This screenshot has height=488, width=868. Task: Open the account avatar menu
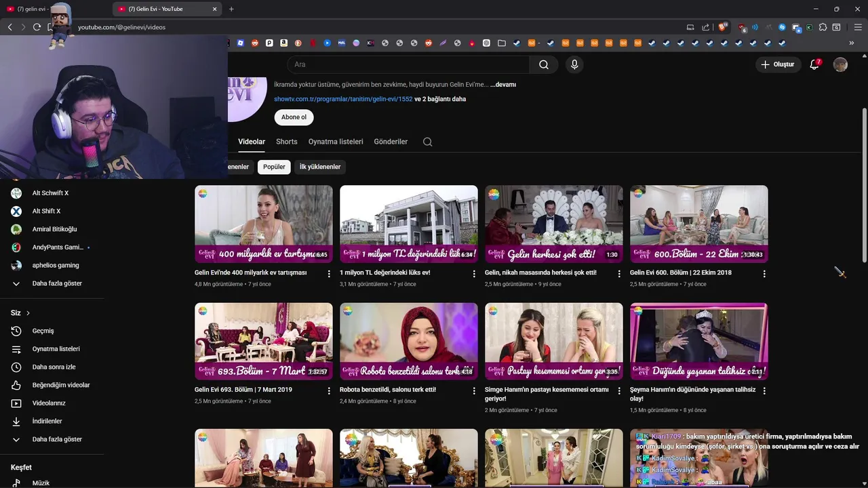(840, 64)
